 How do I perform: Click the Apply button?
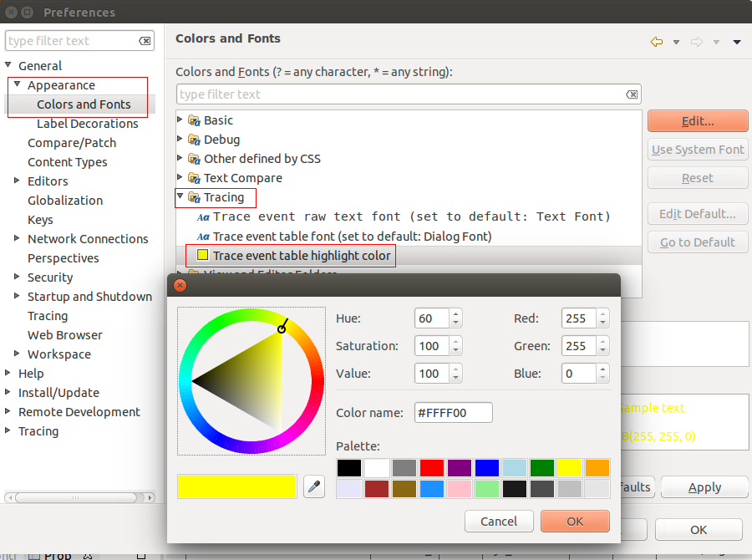coord(704,486)
